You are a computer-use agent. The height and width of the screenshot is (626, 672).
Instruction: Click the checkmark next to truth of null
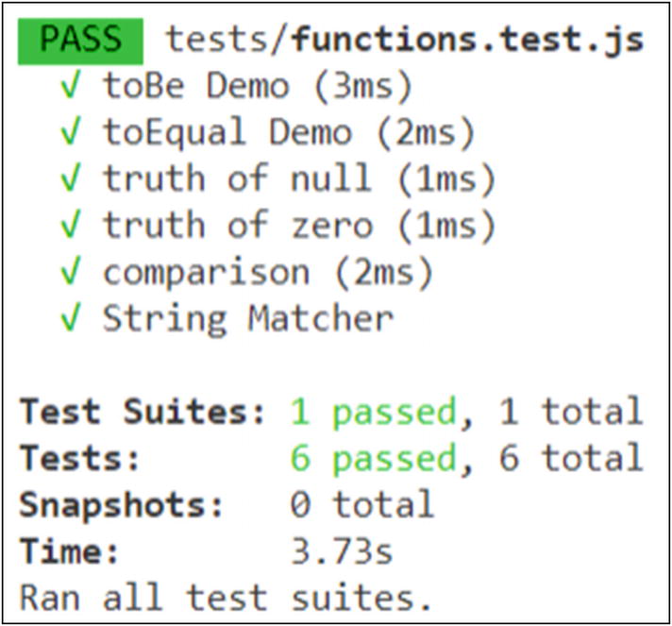click(71, 179)
